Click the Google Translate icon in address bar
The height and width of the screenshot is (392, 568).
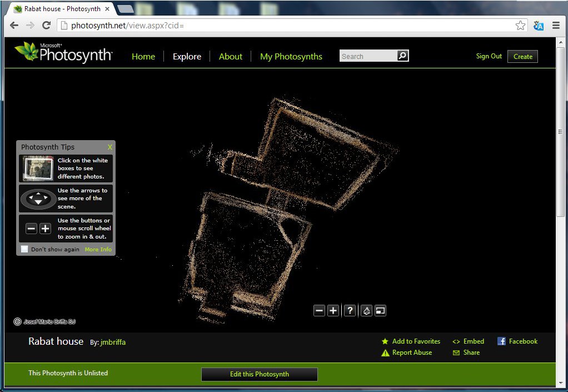coord(538,26)
